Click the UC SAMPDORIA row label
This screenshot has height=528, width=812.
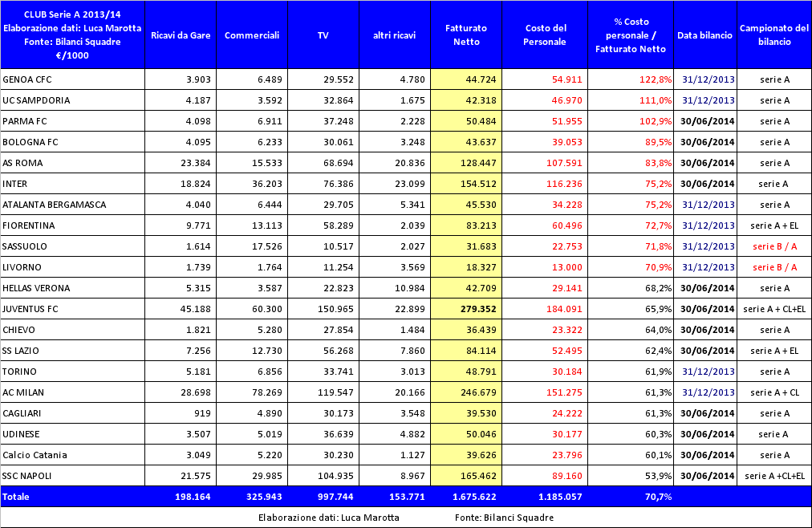point(72,100)
